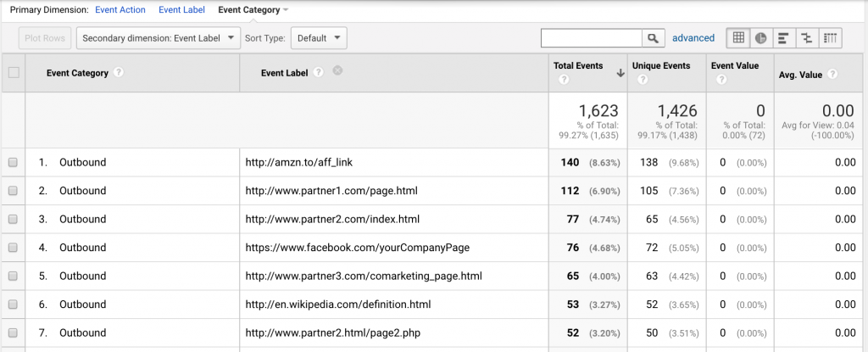Expand Event Category primary dimension dropdown
Image resolution: width=868 pixels, height=352 pixels.
click(x=253, y=10)
